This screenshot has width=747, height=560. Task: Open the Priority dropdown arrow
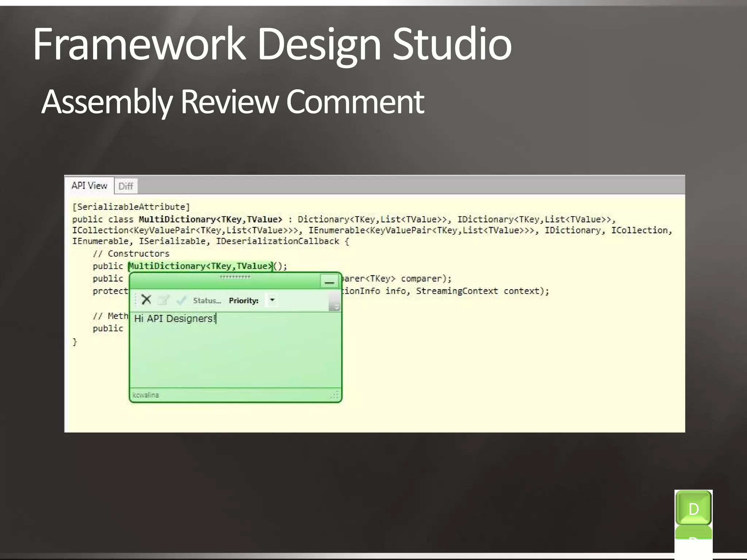pyautogui.click(x=272, y=300)
